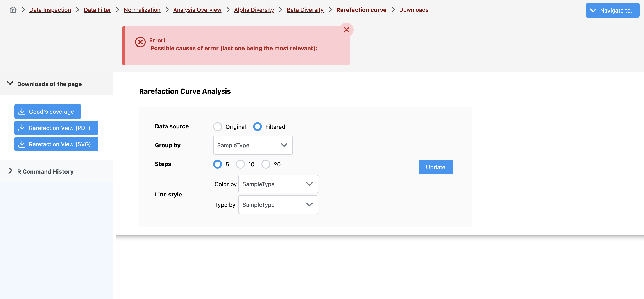The image size is (644, 299).
Task: Open Data Filter breadcrumb link
Action: coord(97,10)
